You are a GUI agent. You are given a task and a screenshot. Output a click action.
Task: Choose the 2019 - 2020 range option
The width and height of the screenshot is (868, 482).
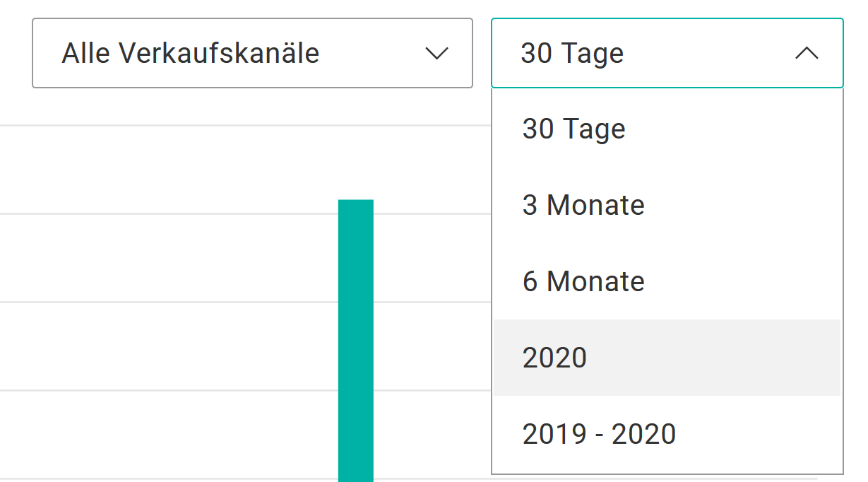pyautogui.click(x=599, y=434)
